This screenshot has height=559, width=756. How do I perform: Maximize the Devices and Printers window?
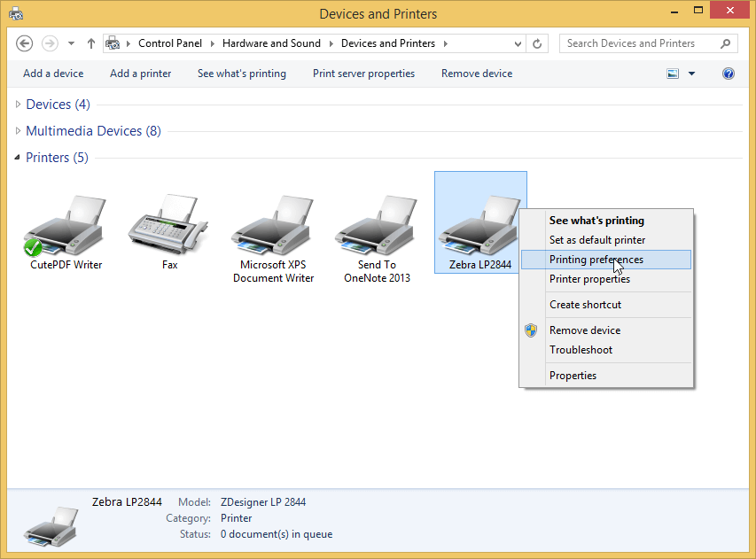tap(698, 12)
